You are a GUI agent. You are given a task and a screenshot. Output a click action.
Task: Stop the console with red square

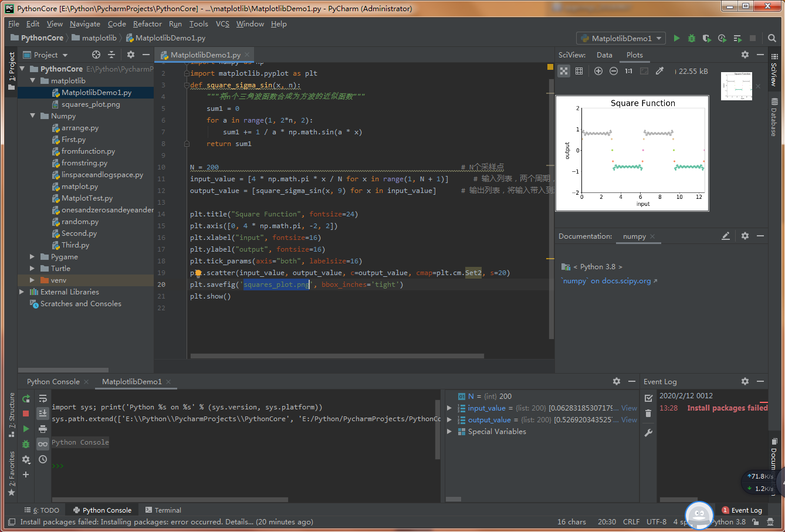(26, 414)
